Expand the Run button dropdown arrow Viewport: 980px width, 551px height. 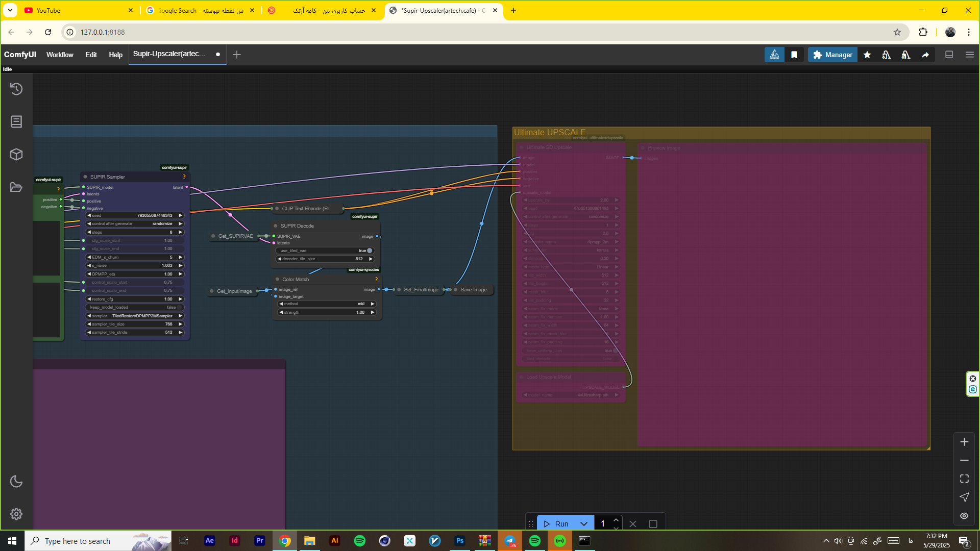click(584, 524)
